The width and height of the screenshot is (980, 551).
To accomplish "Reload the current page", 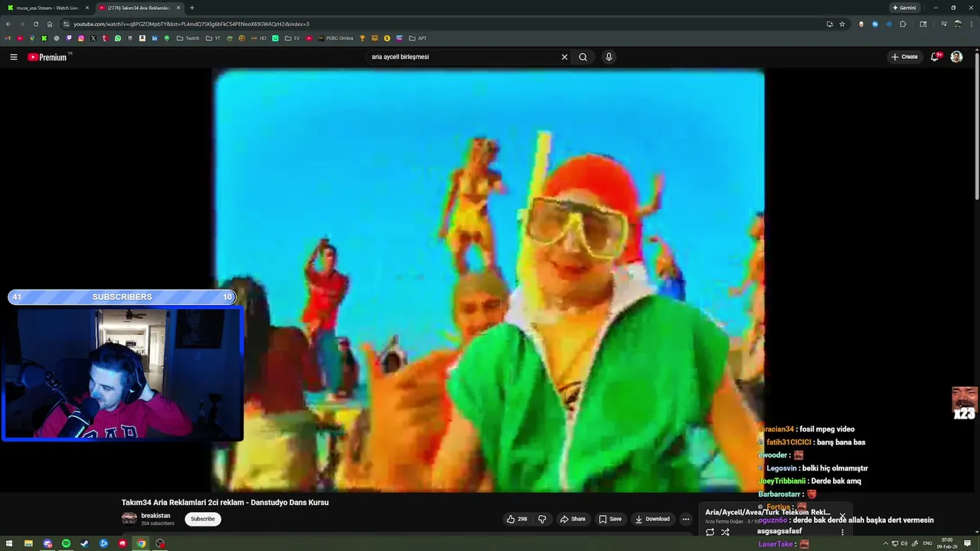I will pos(36,24).
